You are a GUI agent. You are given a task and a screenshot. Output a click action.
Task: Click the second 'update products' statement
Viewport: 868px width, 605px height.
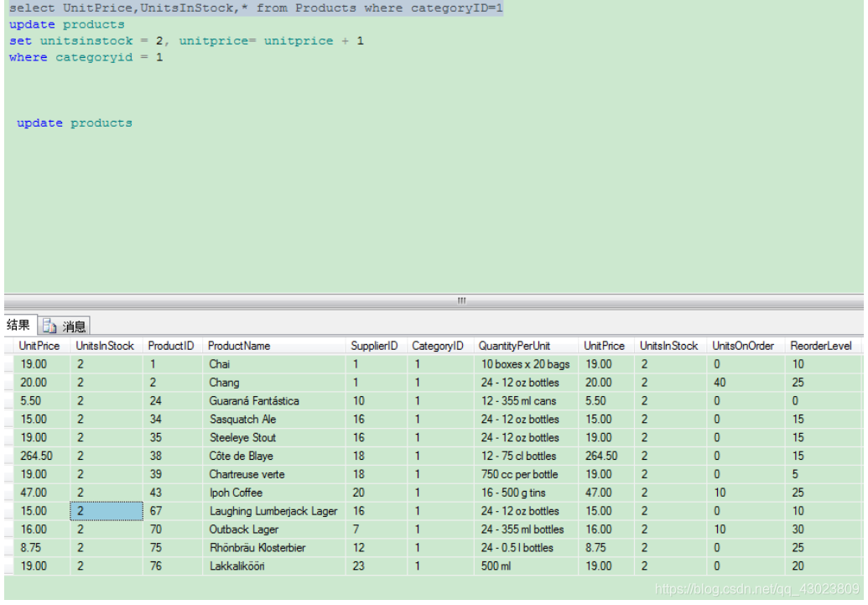(74, 123)
